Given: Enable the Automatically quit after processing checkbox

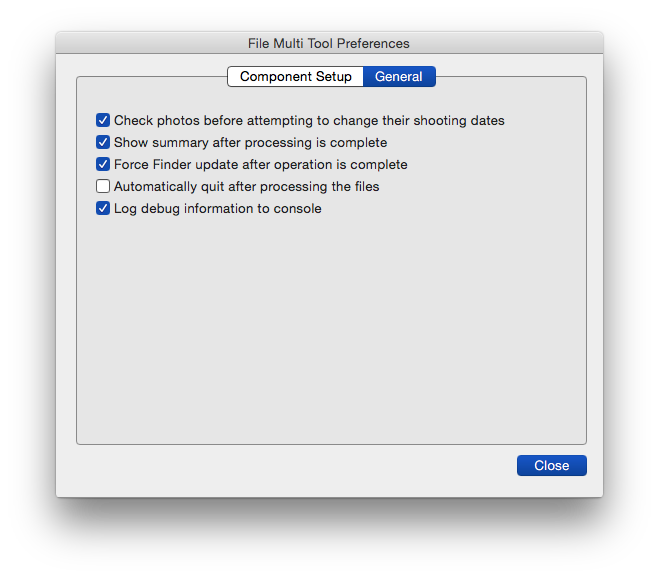Looking at the screenshot, I should click(x=103, y=186).
